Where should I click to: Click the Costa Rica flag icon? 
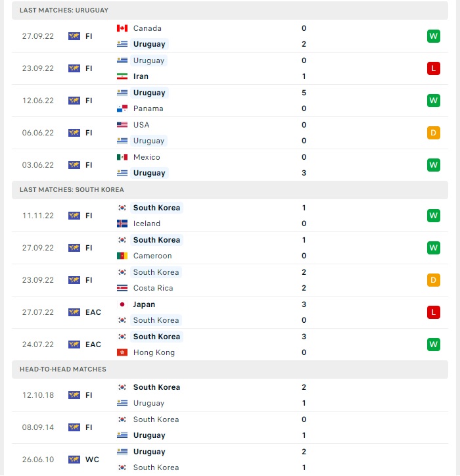coord(122,288)
